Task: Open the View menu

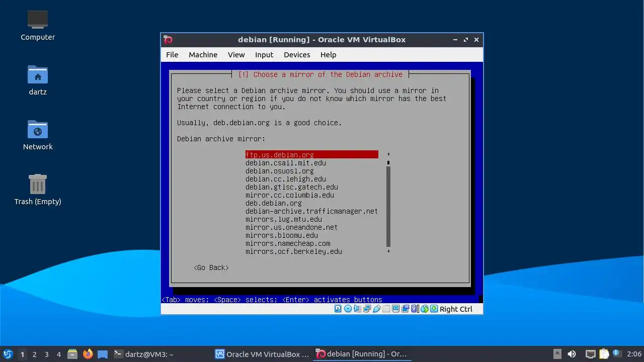Action: [x=236, y=55]
